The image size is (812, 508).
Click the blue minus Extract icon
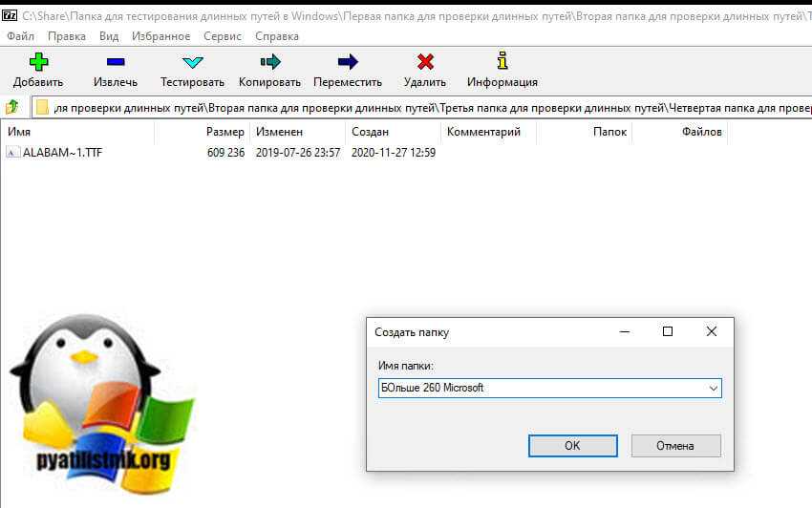tap(116, 62)
